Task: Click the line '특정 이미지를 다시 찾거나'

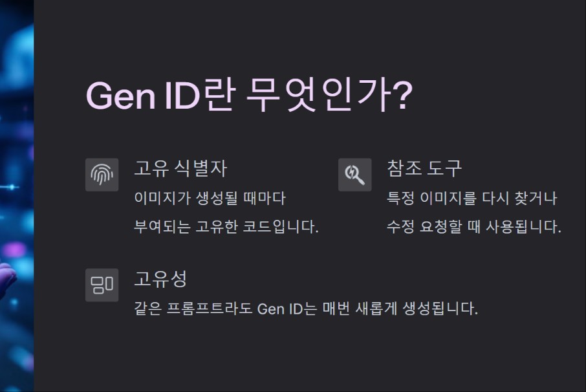Action: click(472, 198)
